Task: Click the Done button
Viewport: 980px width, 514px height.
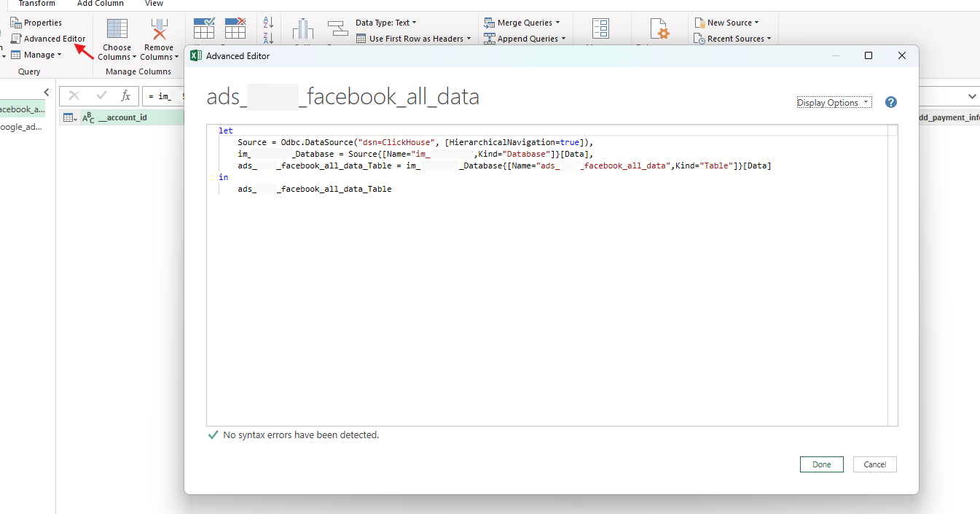Action: [821, 464]
